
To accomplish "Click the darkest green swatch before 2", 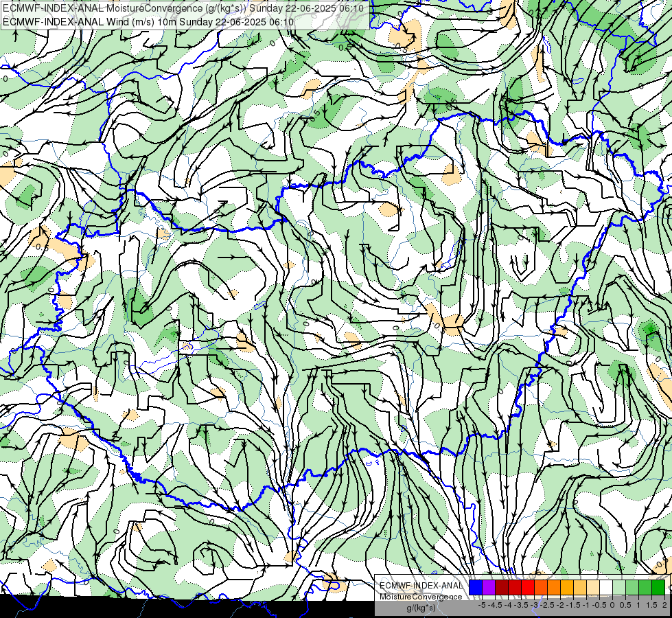I will tap(658, 587).
